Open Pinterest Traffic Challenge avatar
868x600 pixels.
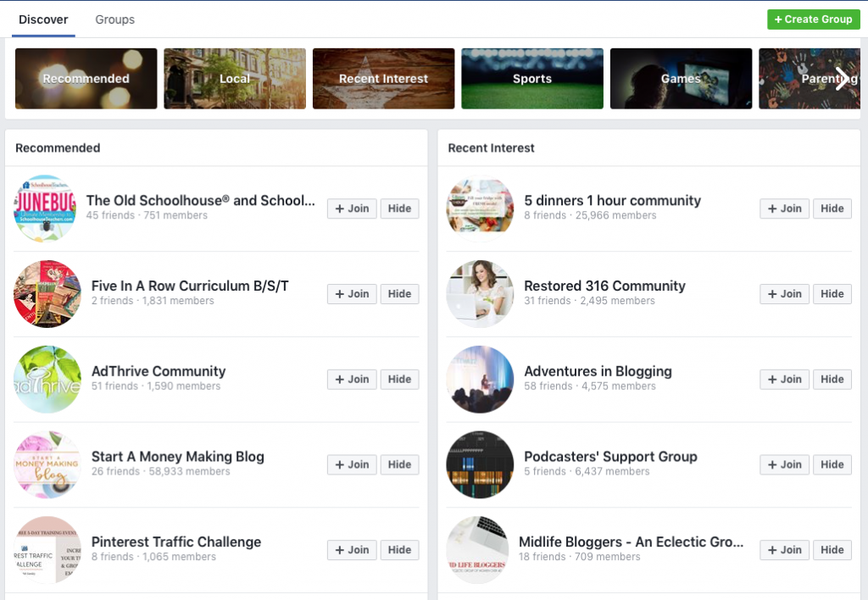(x=47, y=550)
